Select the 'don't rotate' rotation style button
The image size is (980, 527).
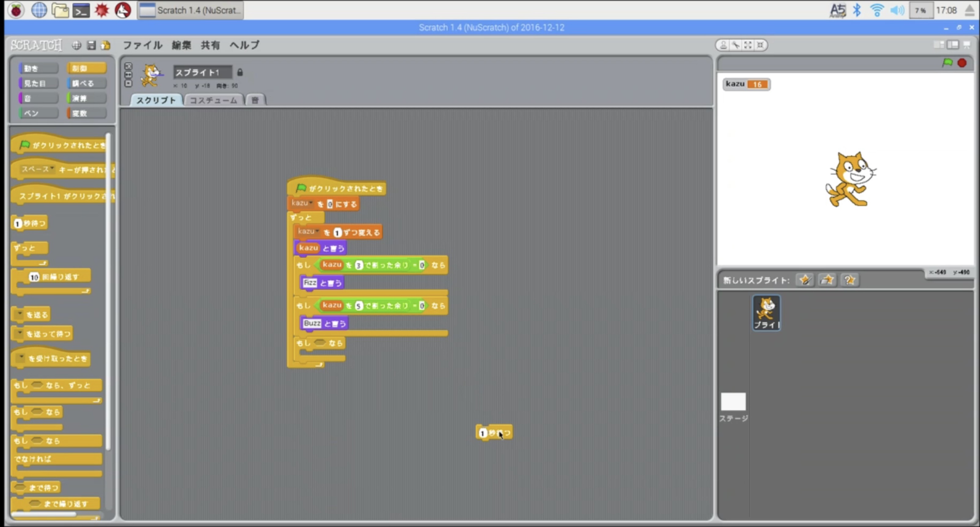(129, 83)
